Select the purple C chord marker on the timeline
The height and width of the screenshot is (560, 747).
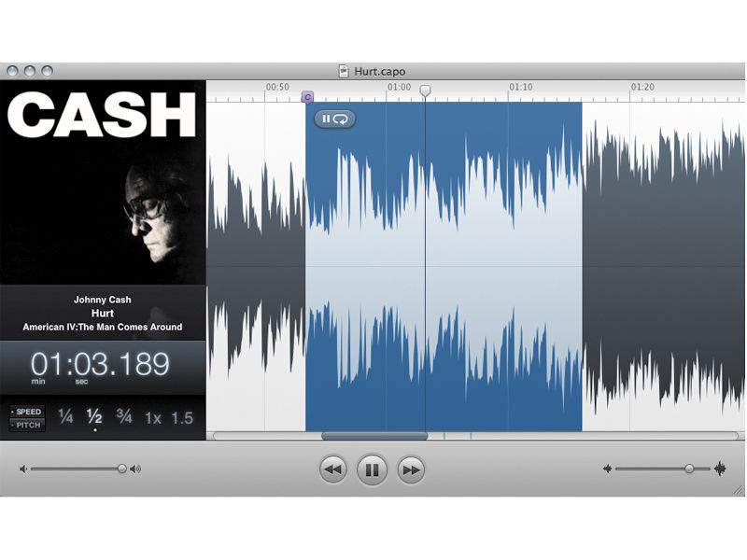click(307, 94)
